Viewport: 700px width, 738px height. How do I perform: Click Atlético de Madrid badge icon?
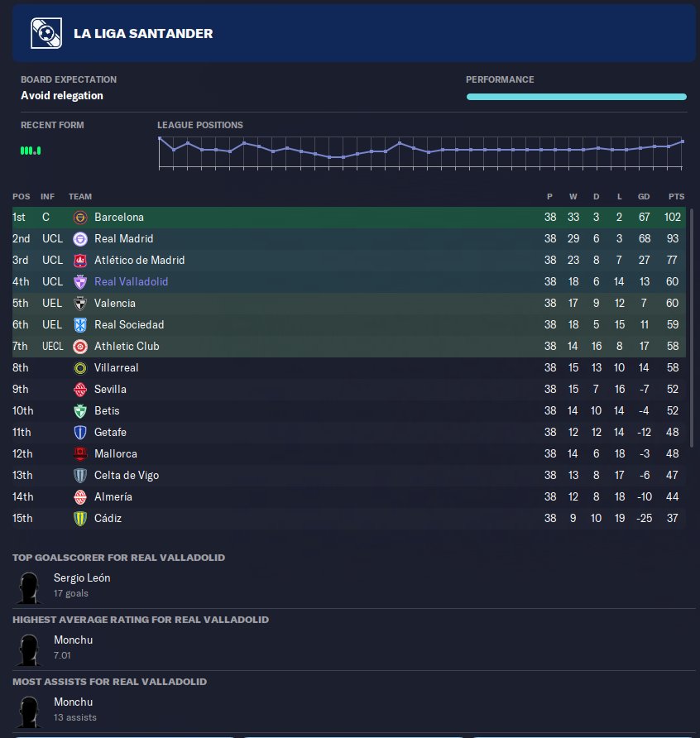[80, 261]
